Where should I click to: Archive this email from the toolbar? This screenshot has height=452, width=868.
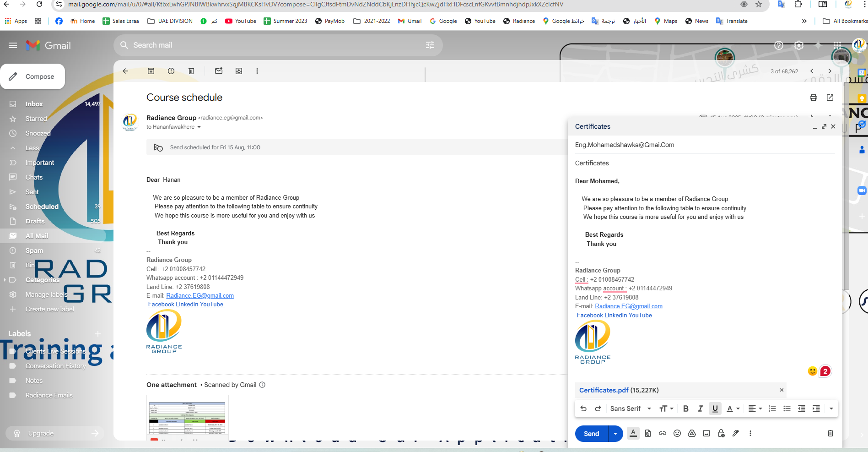click(151, 71)
